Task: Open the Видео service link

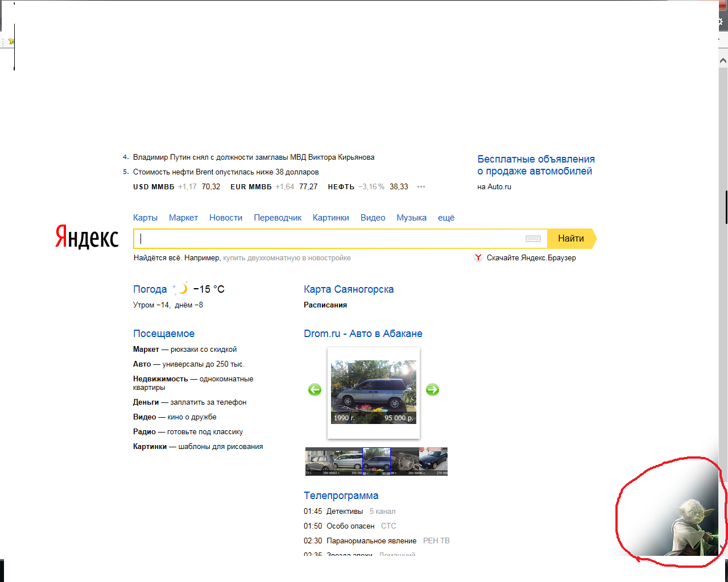Action: click(x=373, y=218)
